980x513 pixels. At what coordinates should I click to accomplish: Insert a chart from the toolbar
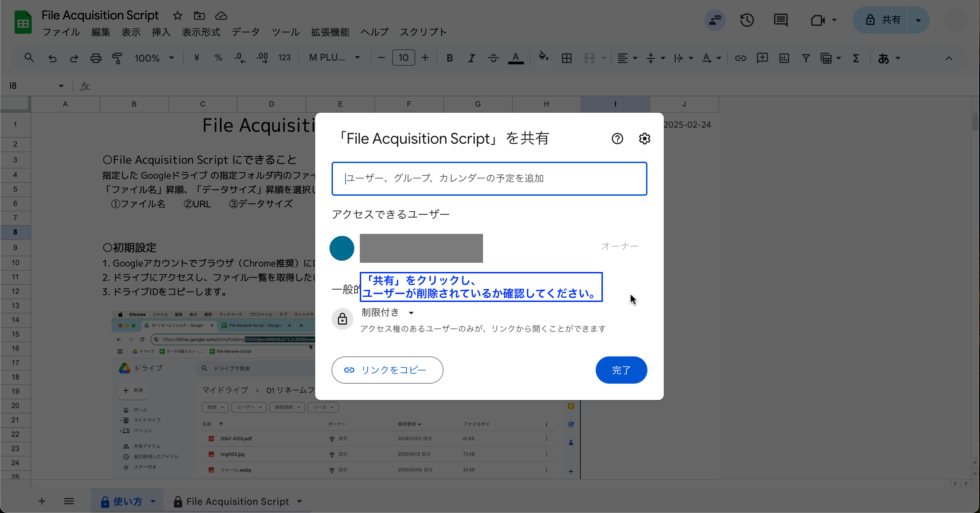[784, 58]
